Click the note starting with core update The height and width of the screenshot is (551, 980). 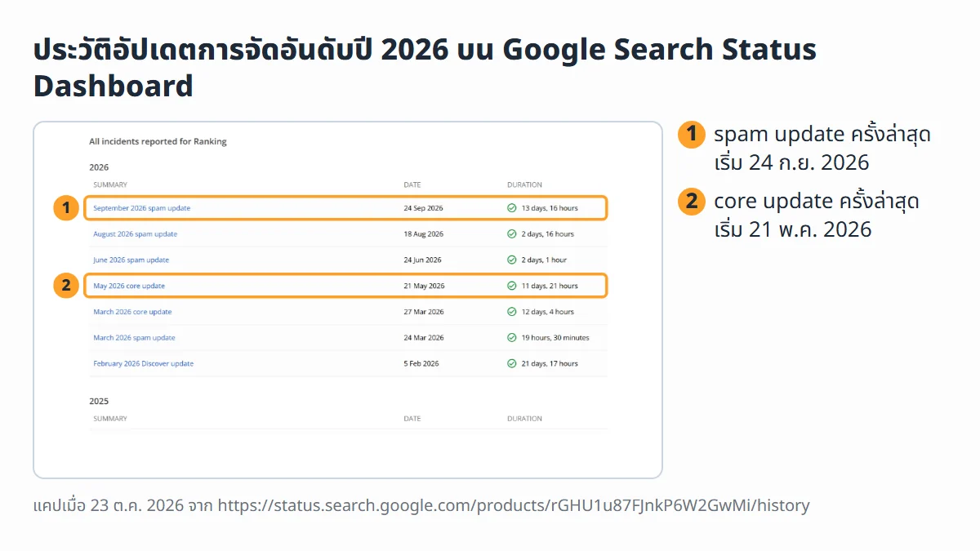point(817,215)
